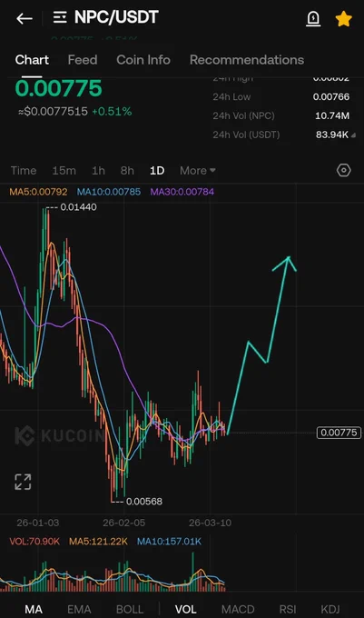This screenshot has height=618, width=364.
Task: Select the 15m interval
Action: [64, 171]
